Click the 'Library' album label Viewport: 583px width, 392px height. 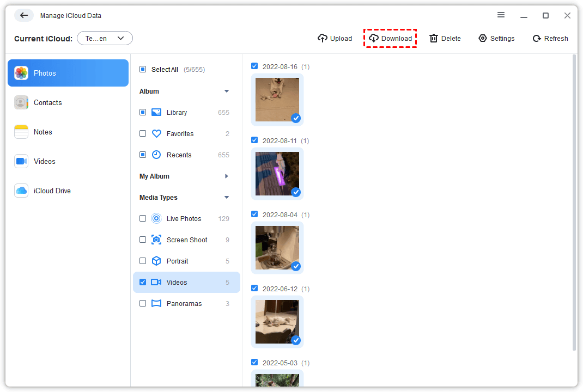click(177, 112)
